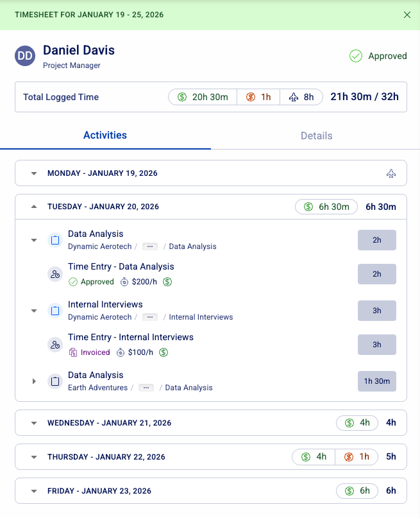
Task: Expand Friday - January 23, 2026 section
Action: click(34, 491)
